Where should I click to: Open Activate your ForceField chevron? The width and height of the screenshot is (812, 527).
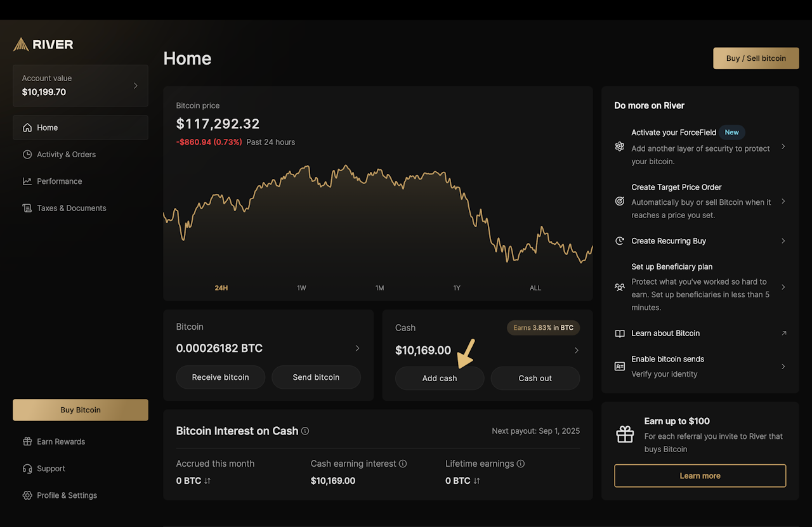(783, 146)
